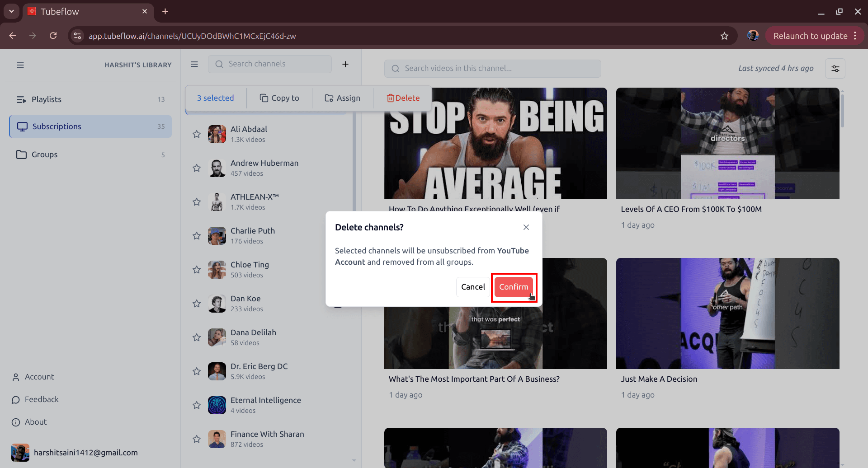The image size is (868, 468).
Task: Click the About info icon
Action: [16, 422]
